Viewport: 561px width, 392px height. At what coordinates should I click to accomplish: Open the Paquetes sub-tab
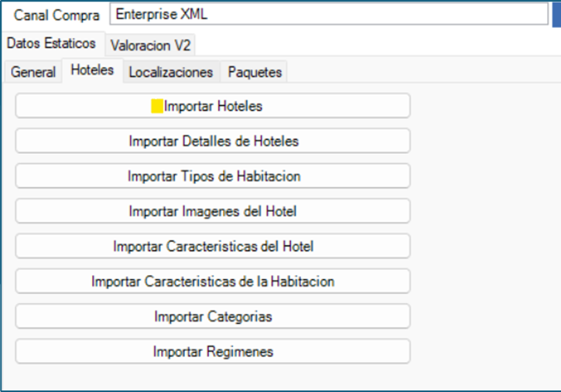click(x=255, y=72)
